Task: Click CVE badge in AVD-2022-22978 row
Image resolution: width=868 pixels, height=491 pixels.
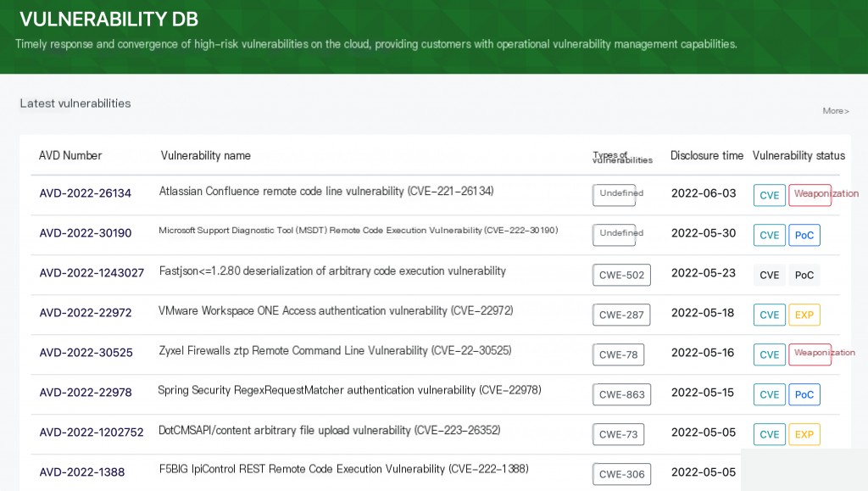Action: (770, 394)
